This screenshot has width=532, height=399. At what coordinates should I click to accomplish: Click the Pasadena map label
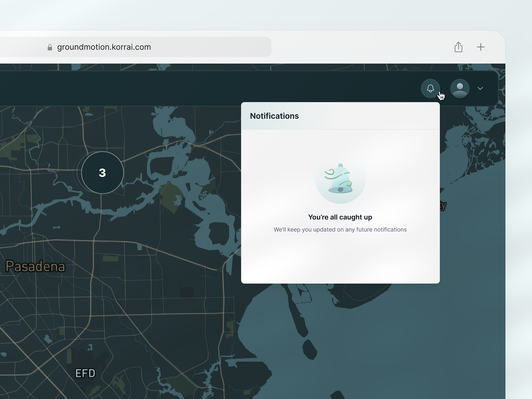coord(35,266)
